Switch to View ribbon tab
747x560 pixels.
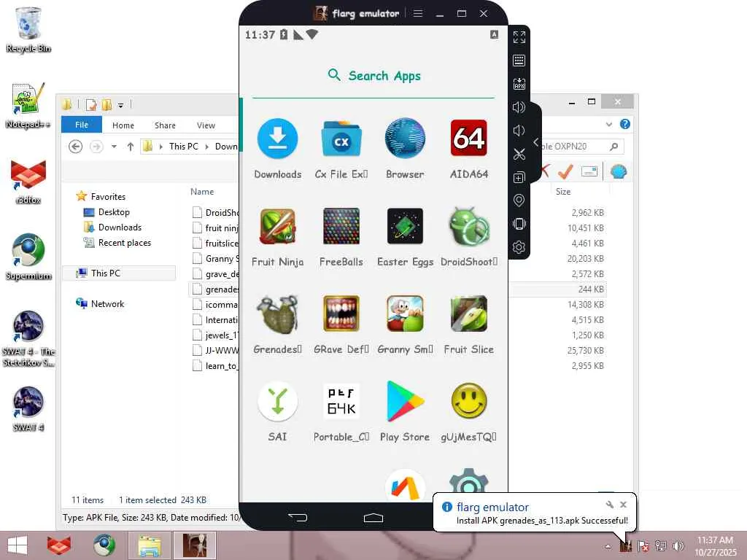(206, 125)
